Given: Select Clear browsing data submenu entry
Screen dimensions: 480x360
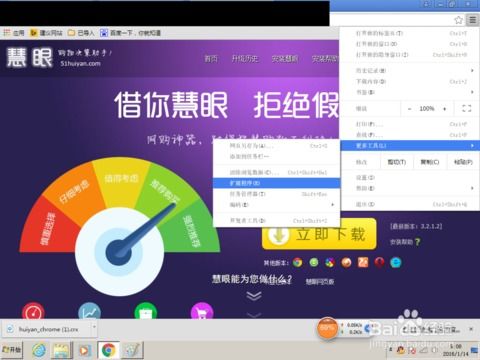Looking at the screenshot, I should 276,172.
